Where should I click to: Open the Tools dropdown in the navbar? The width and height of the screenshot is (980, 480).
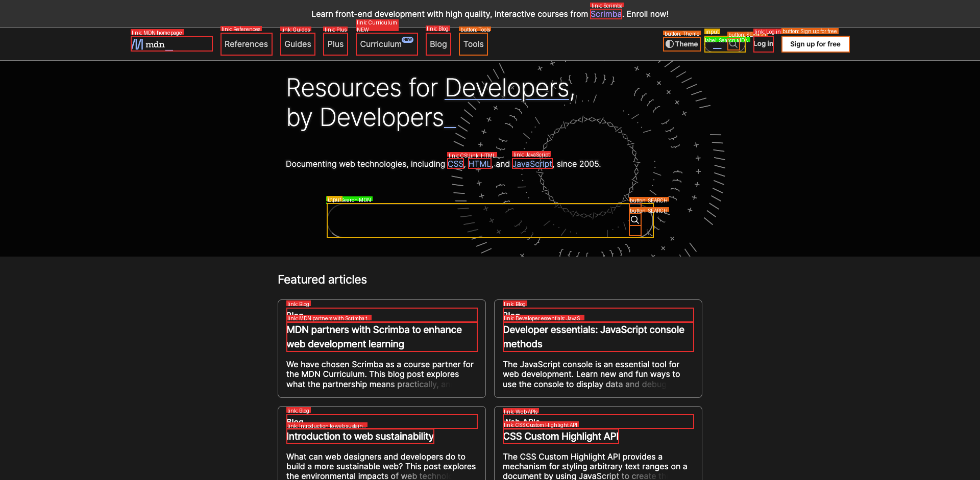tap(473, 44)
